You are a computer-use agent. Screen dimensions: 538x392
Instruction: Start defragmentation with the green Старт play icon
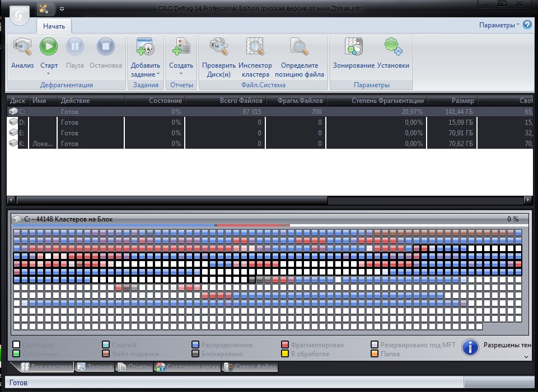coord(49,46)
